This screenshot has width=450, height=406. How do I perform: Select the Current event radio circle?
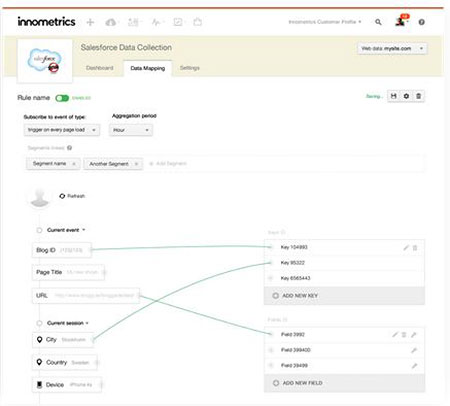click(x=39, y=230)
